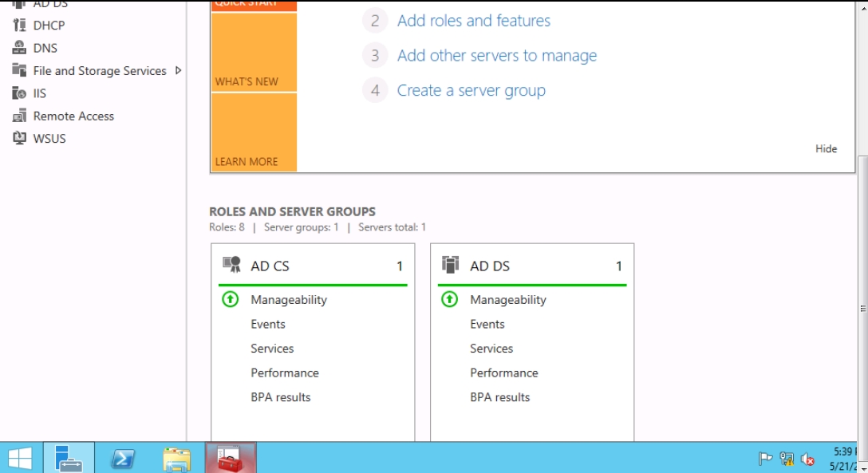Click the DNS role icon in sidebar
868x473 pixels.
pos(19,48)
